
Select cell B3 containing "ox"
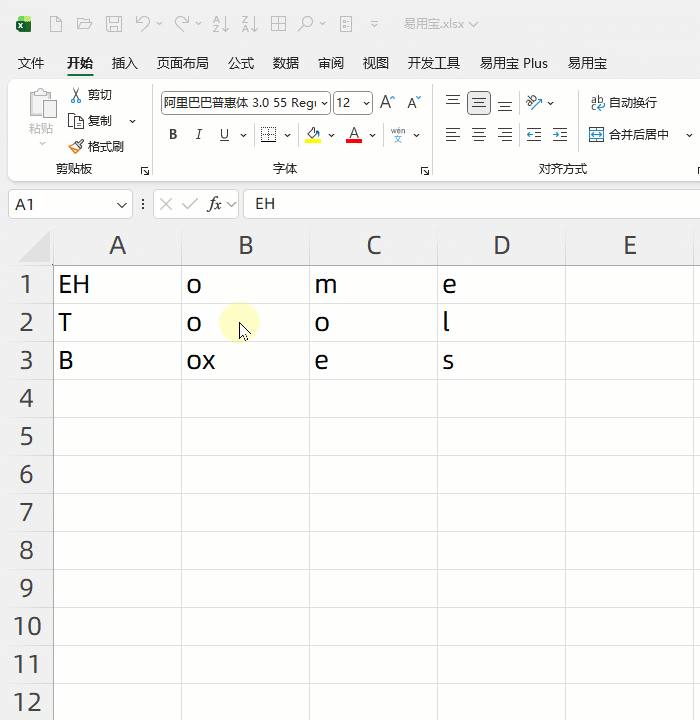(x=245, y=361)
